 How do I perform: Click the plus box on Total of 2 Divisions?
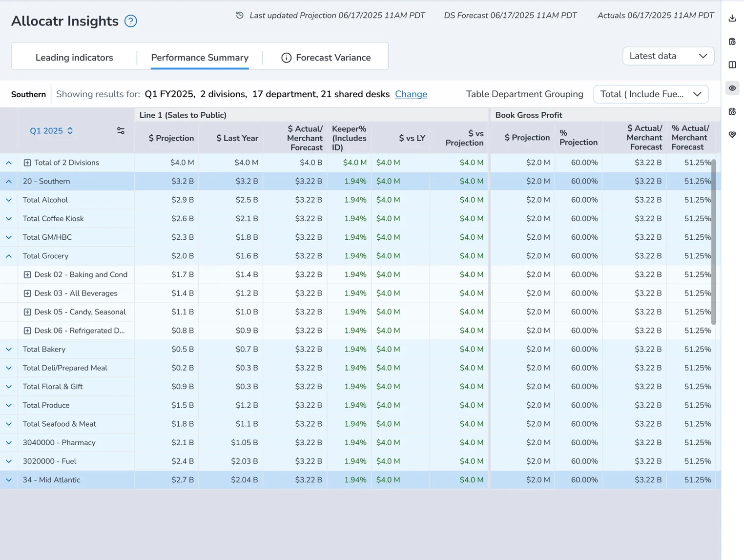point(27,163)
